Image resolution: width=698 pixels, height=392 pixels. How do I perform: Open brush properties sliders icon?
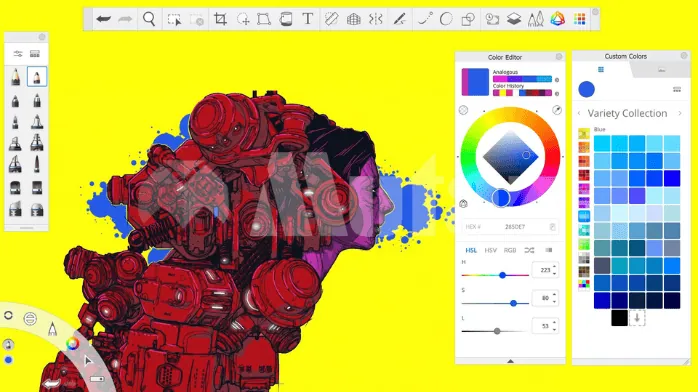[18, 54]
